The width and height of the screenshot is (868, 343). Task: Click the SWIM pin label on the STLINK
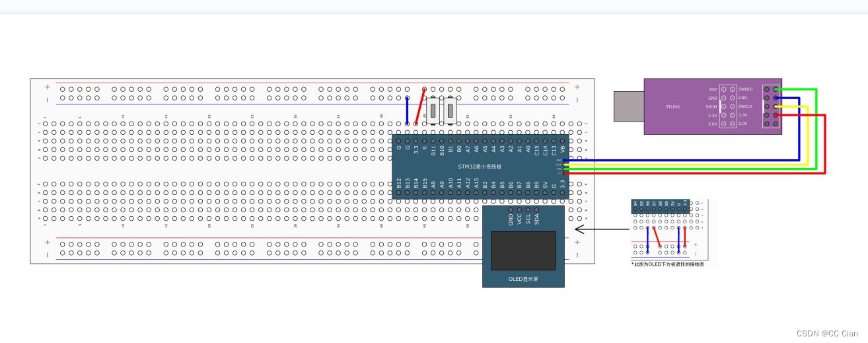pos(711,106)
